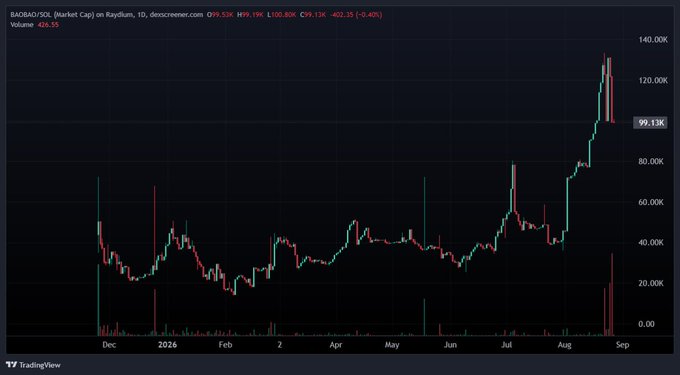Screen dimensions: 680x375
Task: Click the O99.53K open value
Action: tap(221, 15)
